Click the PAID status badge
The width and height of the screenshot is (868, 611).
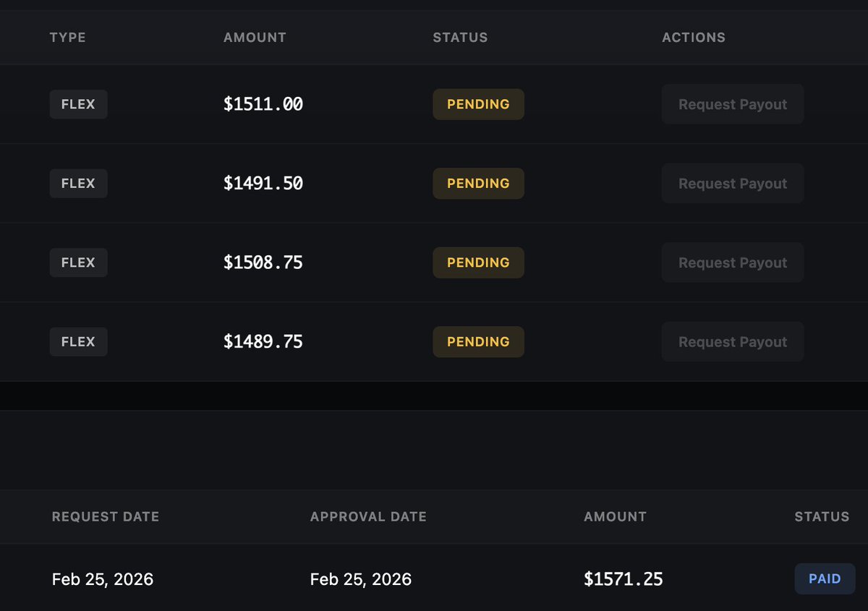click(x=825, y=579)
